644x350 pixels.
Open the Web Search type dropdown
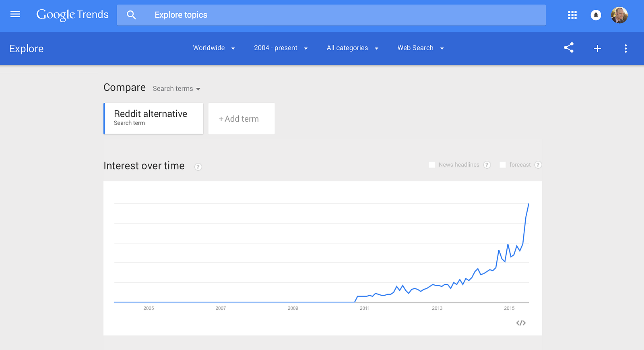point(420,48)
